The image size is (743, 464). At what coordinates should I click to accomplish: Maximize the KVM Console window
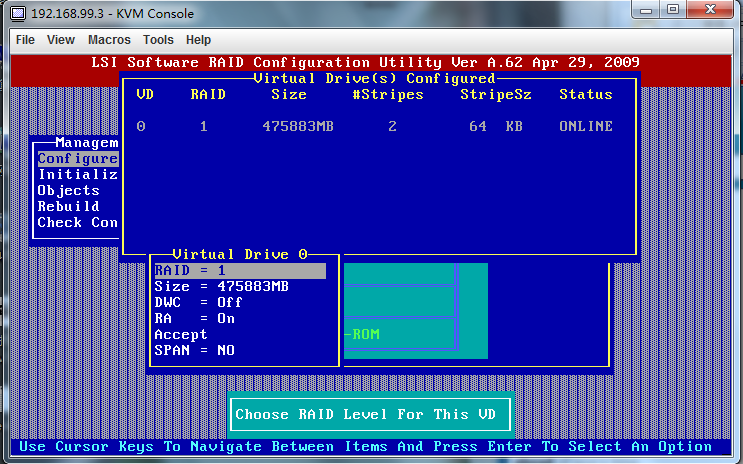[672, 10]
